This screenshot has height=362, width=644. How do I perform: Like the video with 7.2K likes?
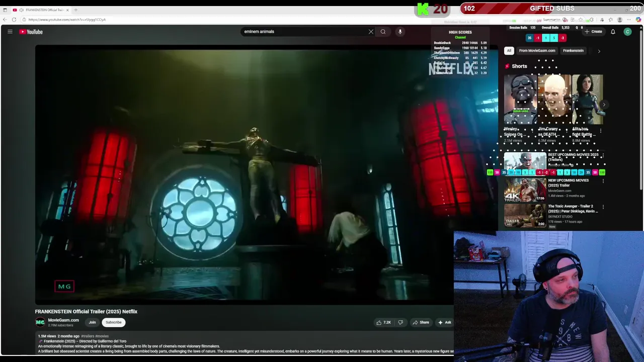383,322
